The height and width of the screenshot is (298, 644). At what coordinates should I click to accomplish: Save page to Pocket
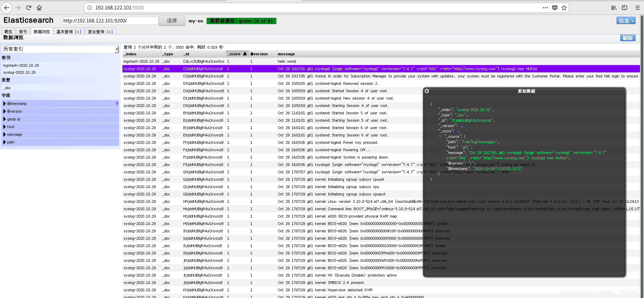click(x=555, y=7)
